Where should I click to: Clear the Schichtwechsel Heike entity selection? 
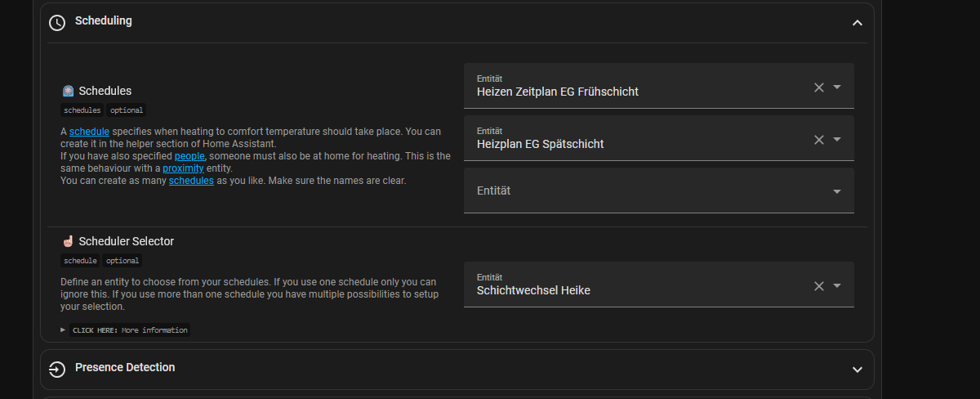[819, 286]
